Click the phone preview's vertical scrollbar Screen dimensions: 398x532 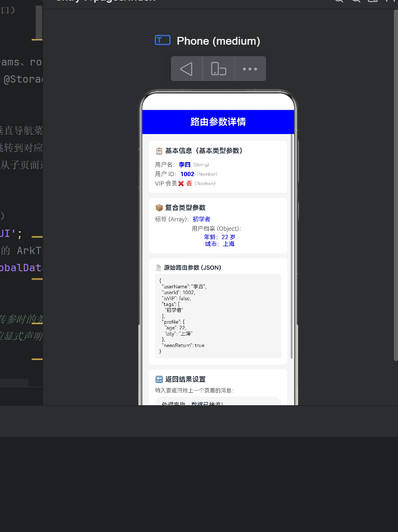tap(292, 246)
